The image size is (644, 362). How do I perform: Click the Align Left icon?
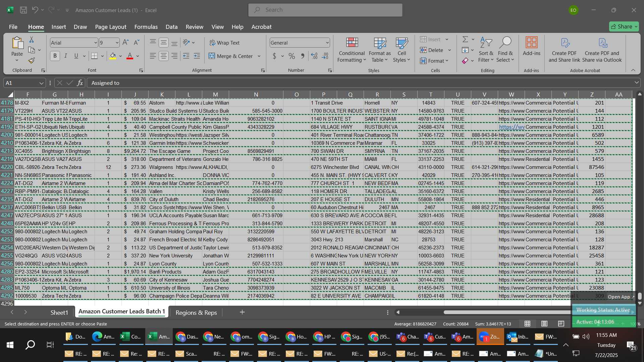[x=153, y=56]
